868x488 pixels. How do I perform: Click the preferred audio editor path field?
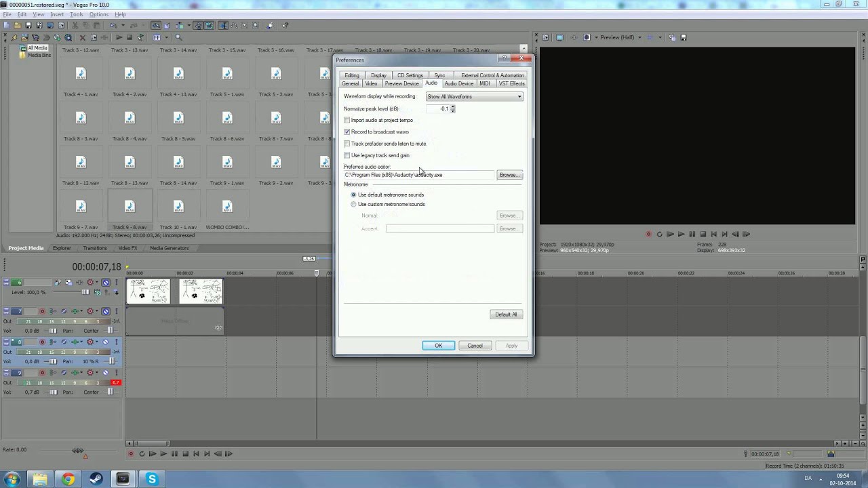pos(419,175)
